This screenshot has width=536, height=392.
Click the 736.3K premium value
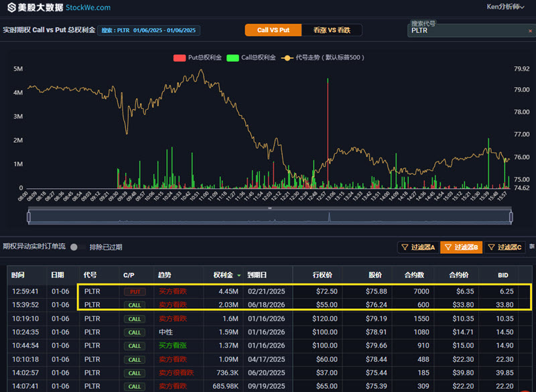tap(227, 373)
